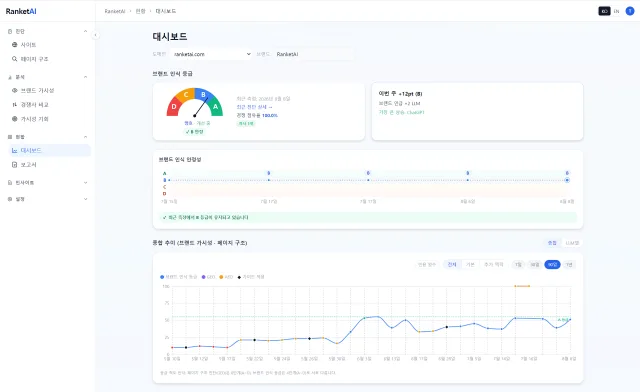Select the 기본 chart filter option
This screenshot has width=640, height=392.
[470, 265]
